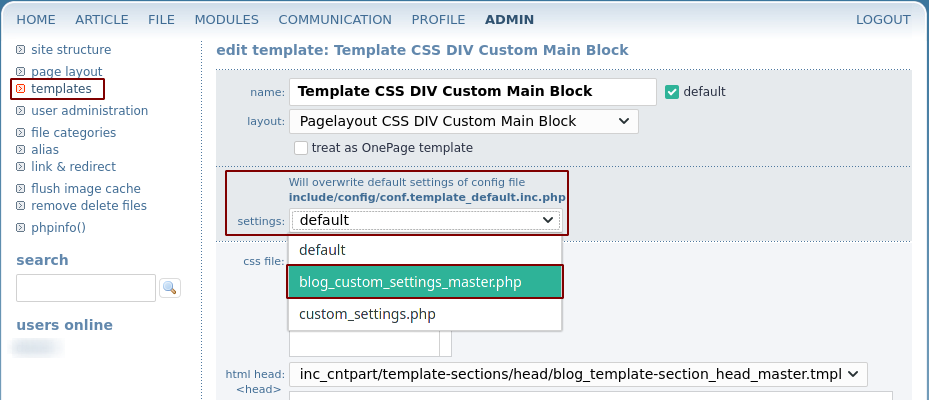Click the arrow icon beside alias
Screen dimensions: 929x400
[21, 150]
